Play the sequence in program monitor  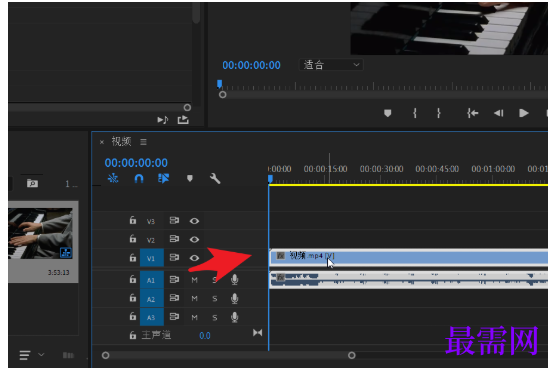click(524, 113)
